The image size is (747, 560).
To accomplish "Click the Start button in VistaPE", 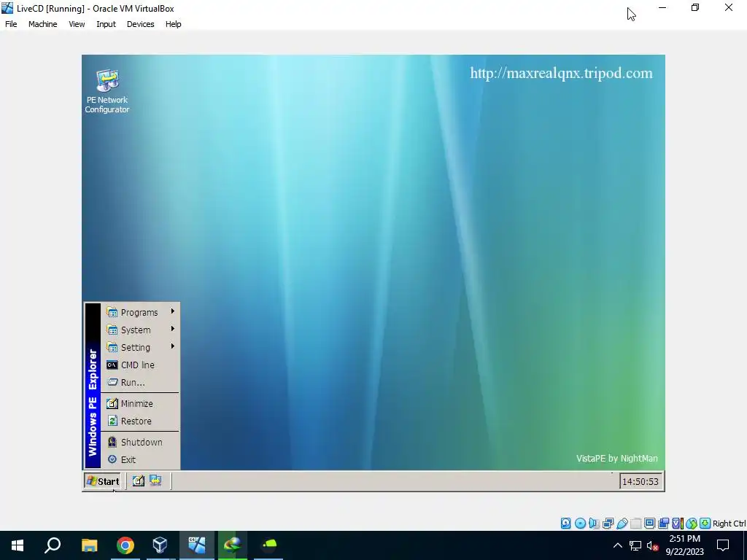I will (x=102, y=481).
